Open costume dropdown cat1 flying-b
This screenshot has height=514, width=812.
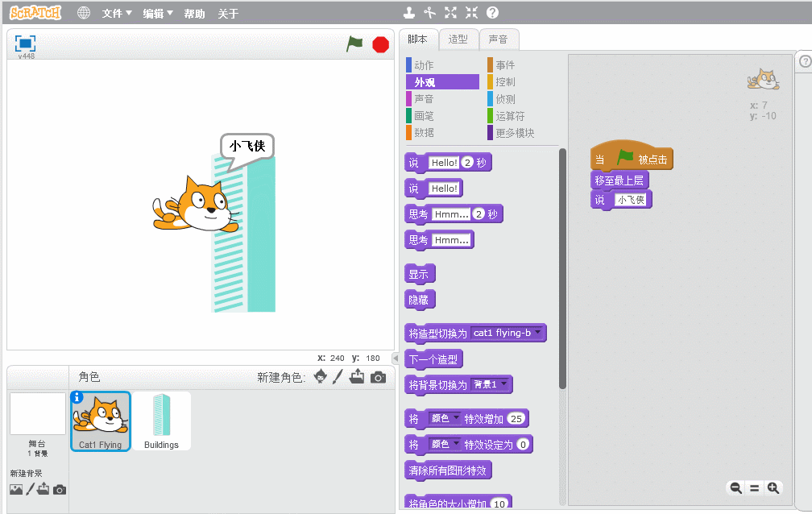click(507, 333)
